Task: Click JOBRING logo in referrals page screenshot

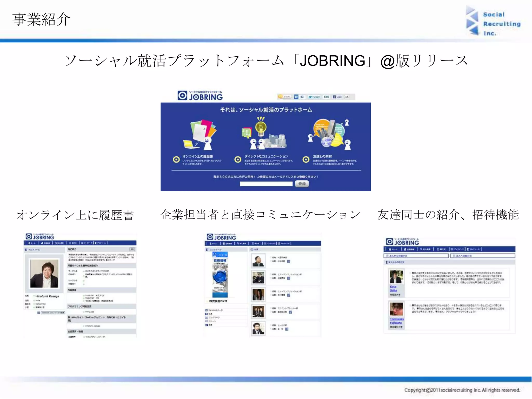Action: tap(403, 242)
